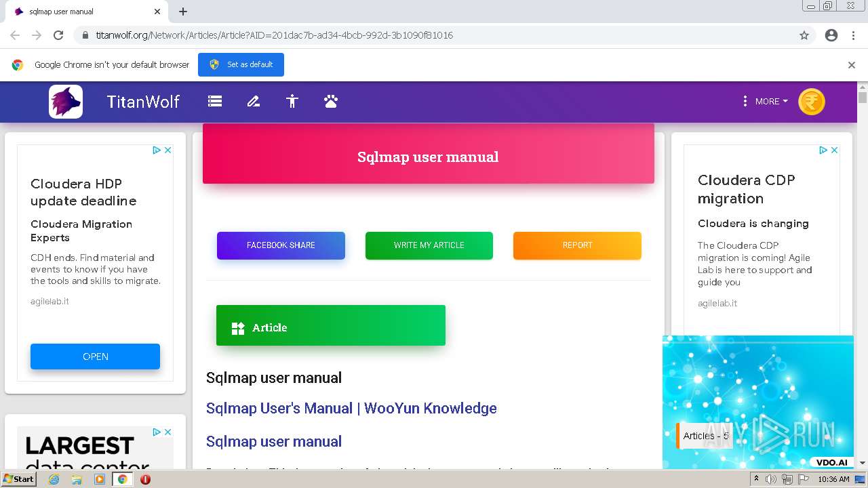Close the right Cloudera CDP ad
The width and height of the screenshot is (868, 488).
[x=835, y=150]
